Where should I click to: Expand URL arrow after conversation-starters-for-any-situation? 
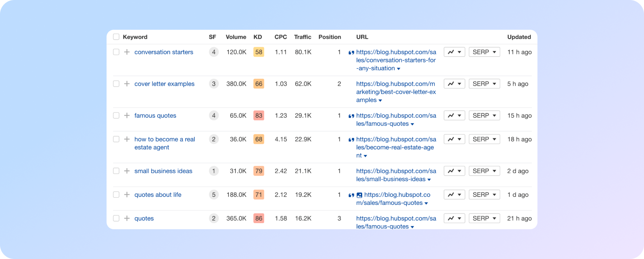399,69
